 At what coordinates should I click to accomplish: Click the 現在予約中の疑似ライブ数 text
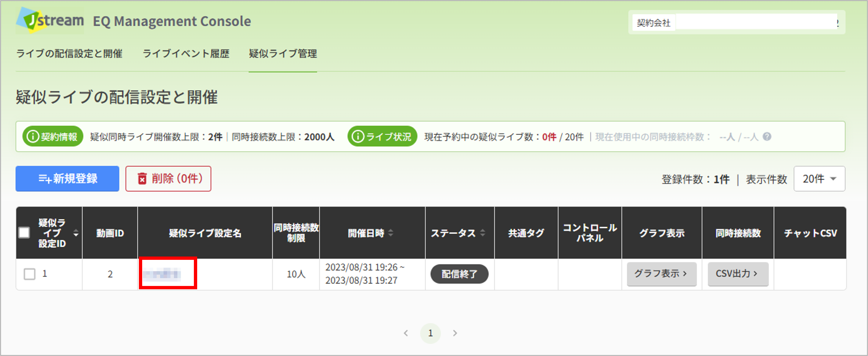click(x=504, y=137)
